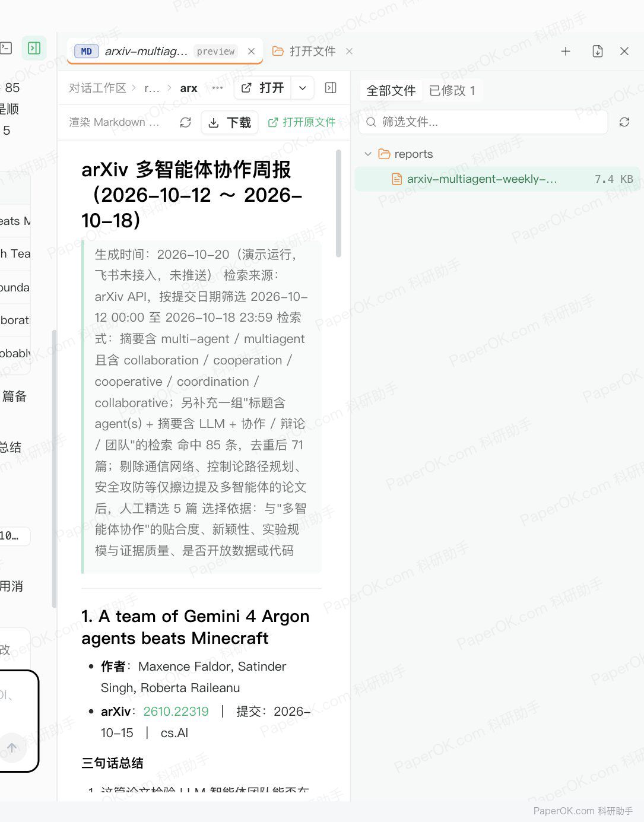Screen dimensions: 644x822
Task: Collapse the reports folder
Action: click(x=368, y=154)
